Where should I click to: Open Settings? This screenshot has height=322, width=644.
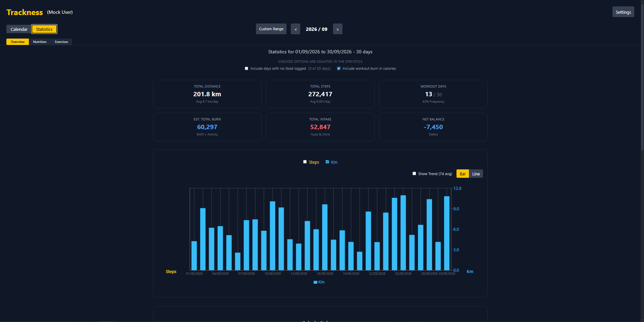click(x=623, y=12)
